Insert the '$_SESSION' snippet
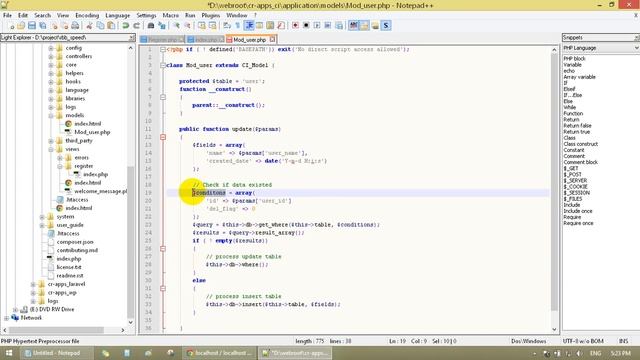This screenshot has width=640, height=360. pyautogui.click(x=577, y=193)
